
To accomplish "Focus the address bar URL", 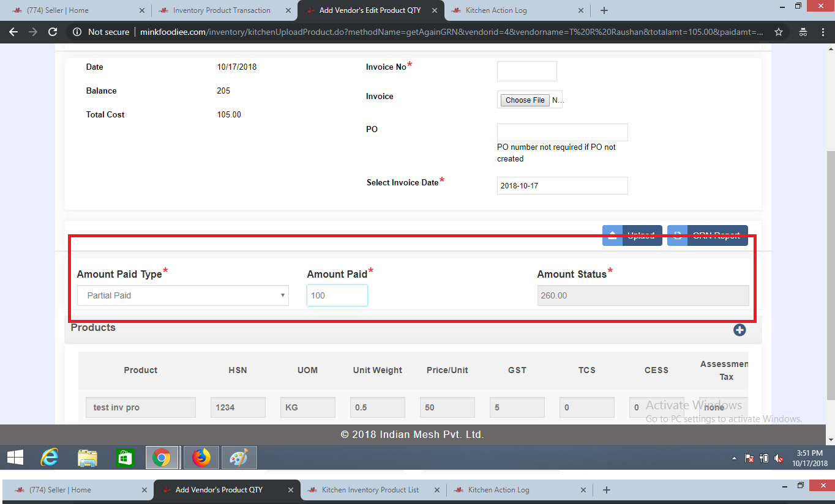I will 453,32.
